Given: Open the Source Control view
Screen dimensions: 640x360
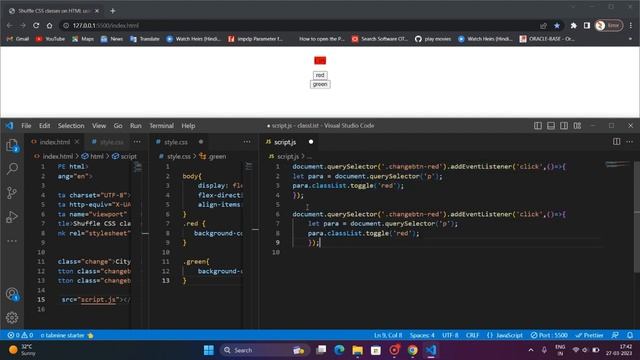Looking at the screenshot, I should [12, 193].
